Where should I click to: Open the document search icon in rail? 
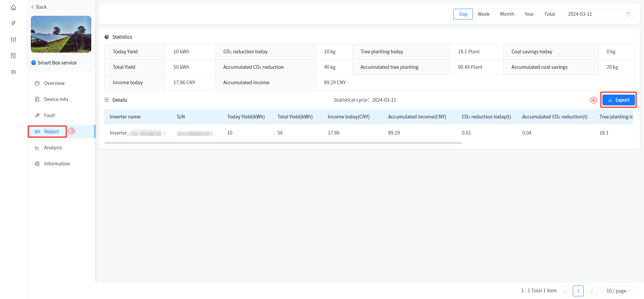(x=13, y=56)
